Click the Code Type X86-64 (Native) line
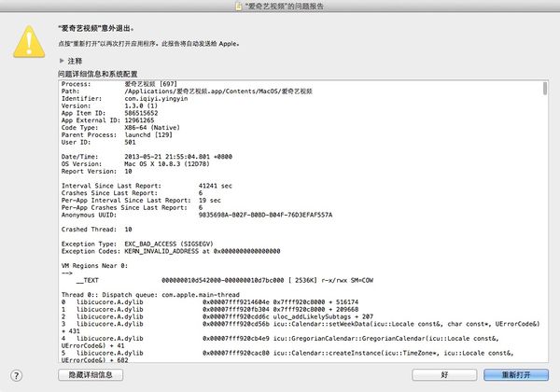Viewport: 560px width, 392px height. coord(120,128)
